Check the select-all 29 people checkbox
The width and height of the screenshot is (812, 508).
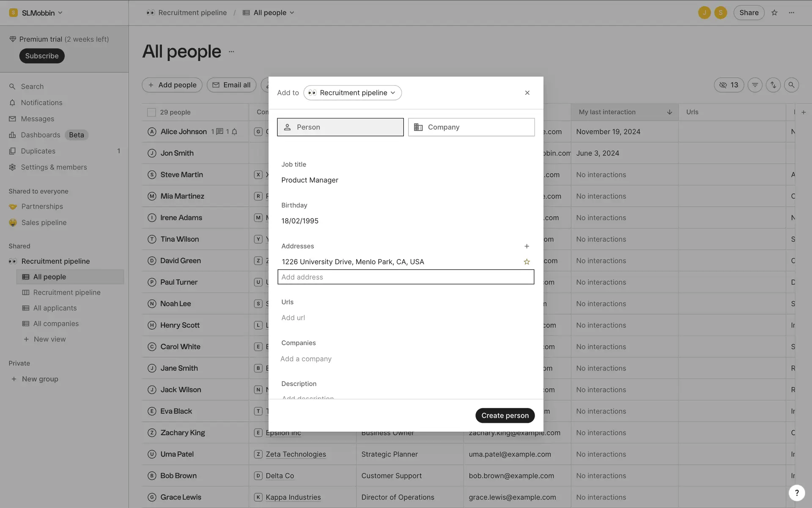click(x=151, y=112)
